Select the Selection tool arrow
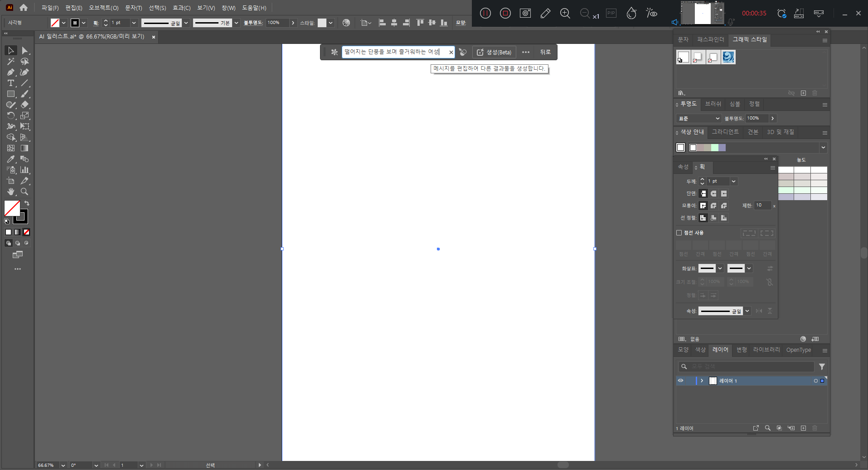 (x=11, y=50)
